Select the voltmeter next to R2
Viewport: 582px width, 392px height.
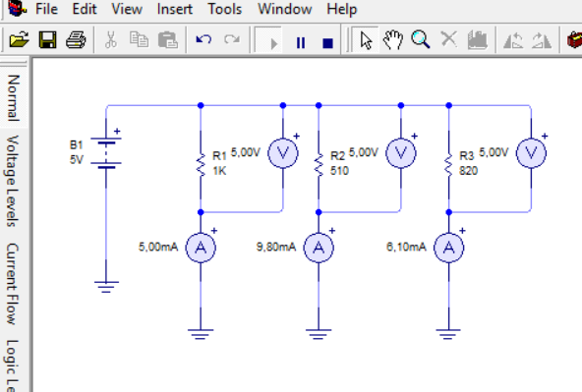(401, 153)
